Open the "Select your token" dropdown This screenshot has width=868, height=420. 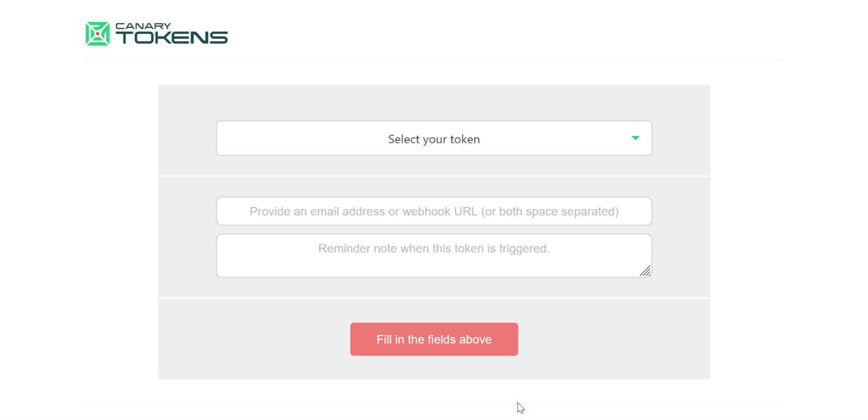pyautogui.click(x=433, y=138)
